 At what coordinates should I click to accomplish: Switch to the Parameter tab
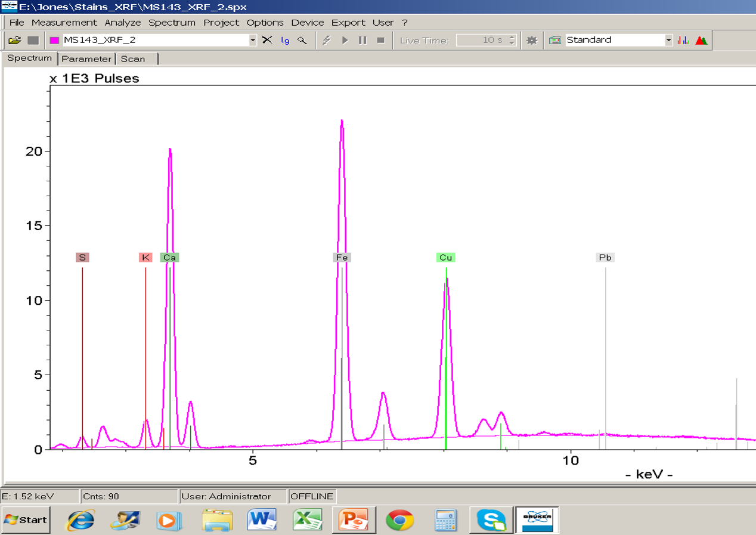(86, 59)
